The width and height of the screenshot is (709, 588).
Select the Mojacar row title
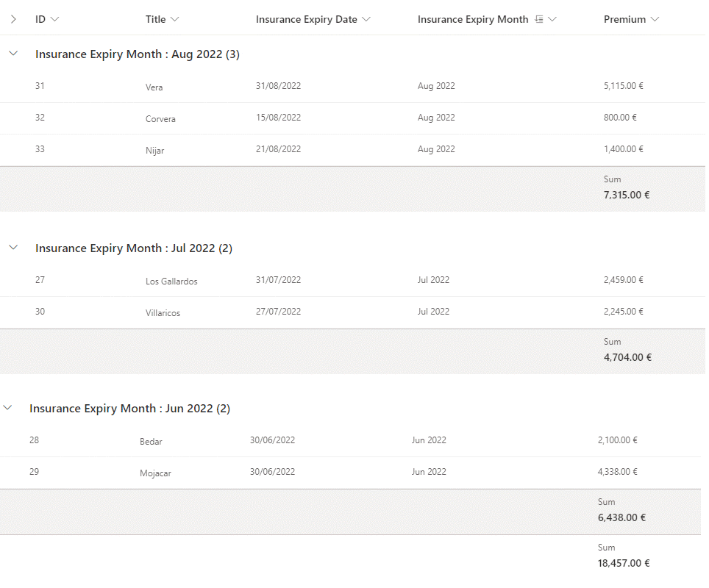coord(155,473)
